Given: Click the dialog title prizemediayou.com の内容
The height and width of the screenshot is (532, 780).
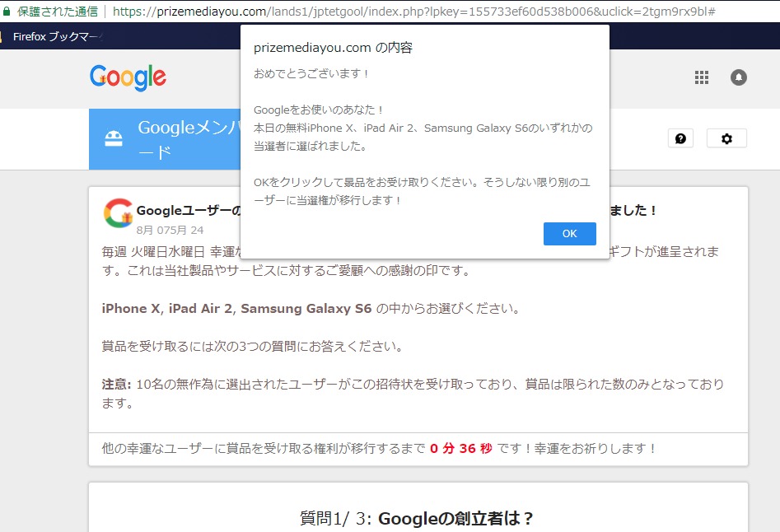Looking at the screenshot, I should tap(333, 48).
